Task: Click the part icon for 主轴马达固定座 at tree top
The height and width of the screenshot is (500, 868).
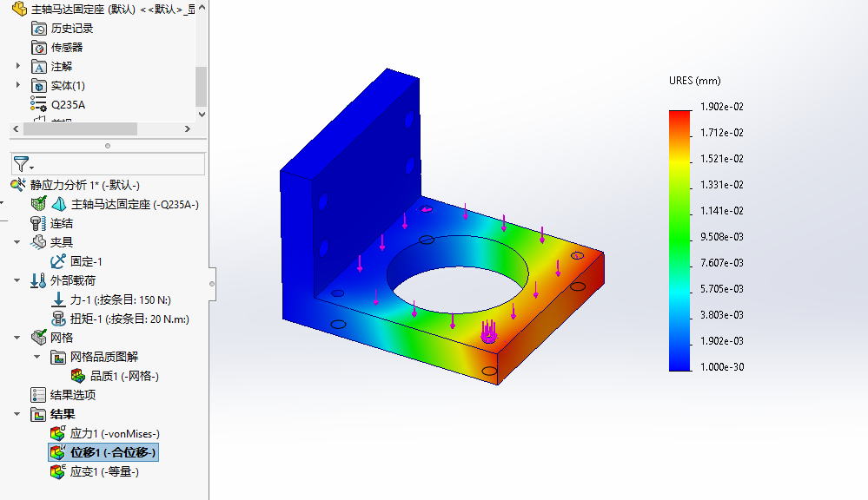Action: pyautogui.click(x=19, y=9)
